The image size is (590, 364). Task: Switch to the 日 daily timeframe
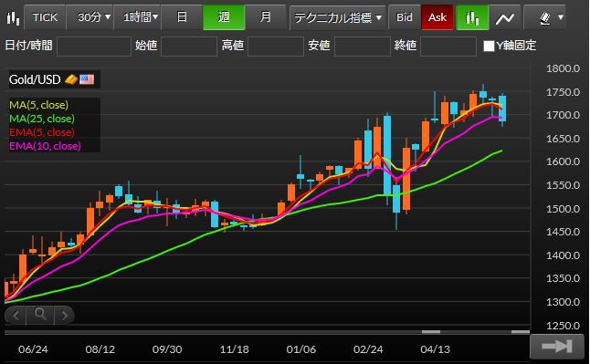(x=182, y=17)
